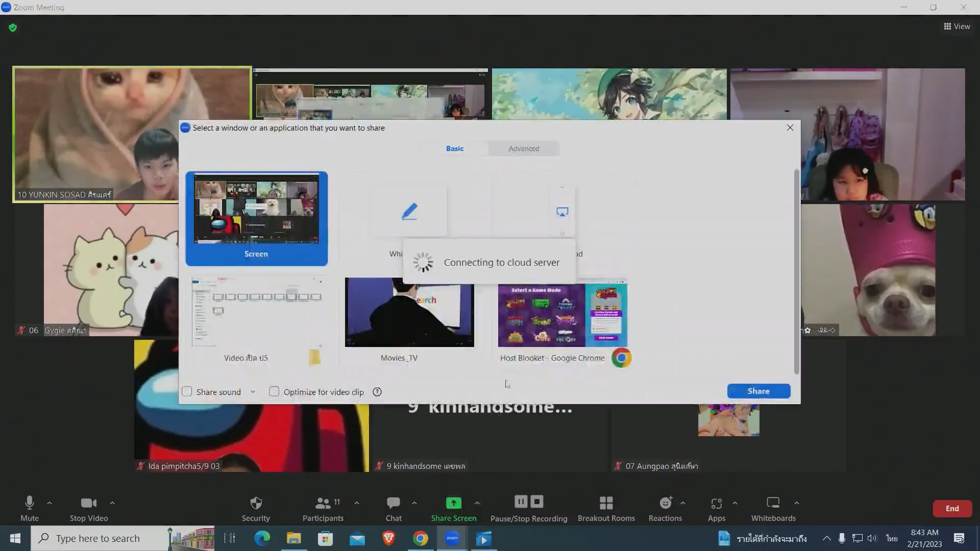Click the Pause Recording icon

[521, 502]
